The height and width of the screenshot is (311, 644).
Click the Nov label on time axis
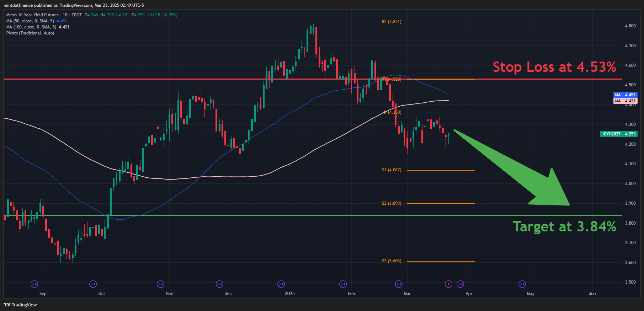pos(169,294)
